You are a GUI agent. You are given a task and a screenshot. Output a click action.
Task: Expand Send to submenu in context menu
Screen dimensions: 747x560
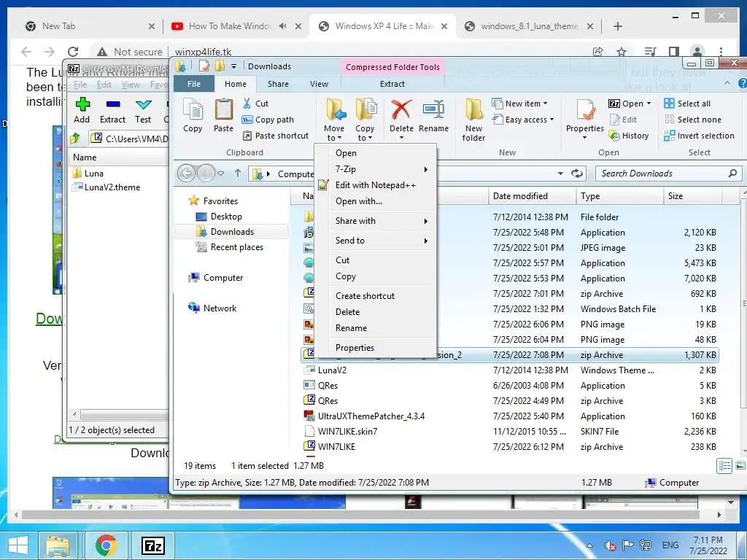pyautogui.click(x=426, y=241)
